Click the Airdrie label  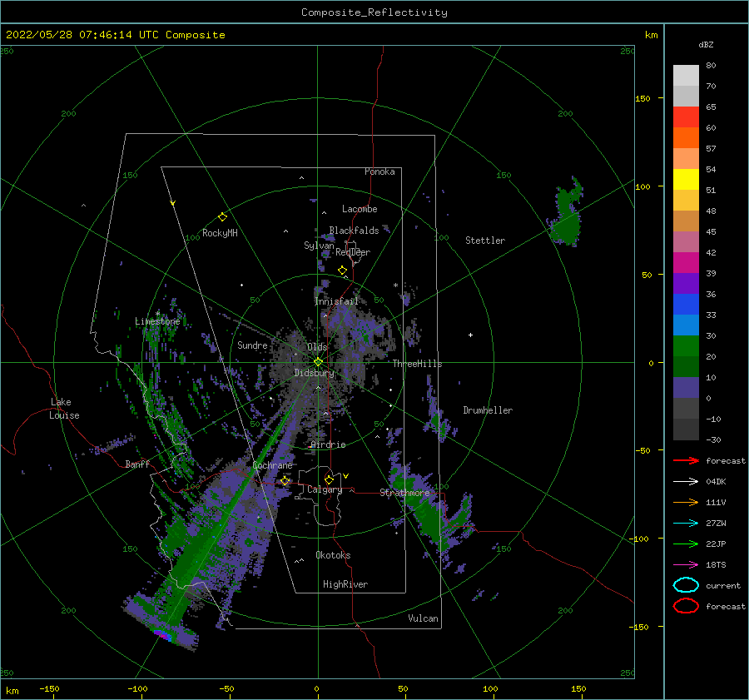click(328, 444)
